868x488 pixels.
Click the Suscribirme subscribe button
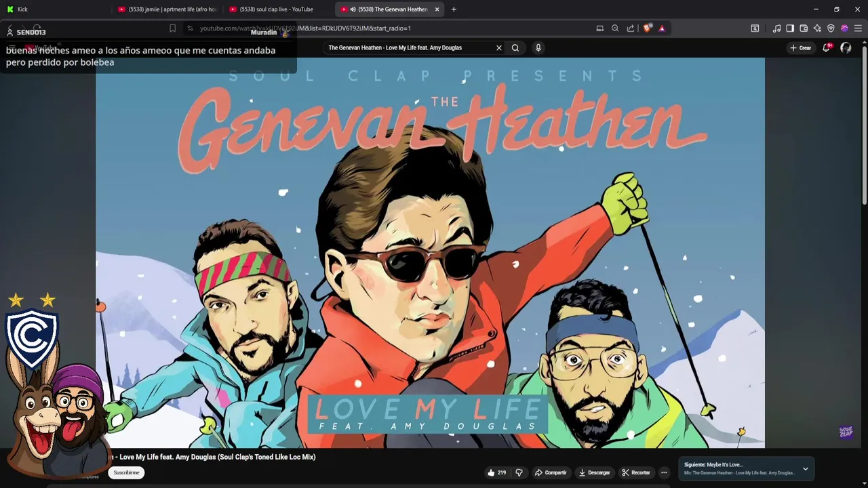(126, 472)
